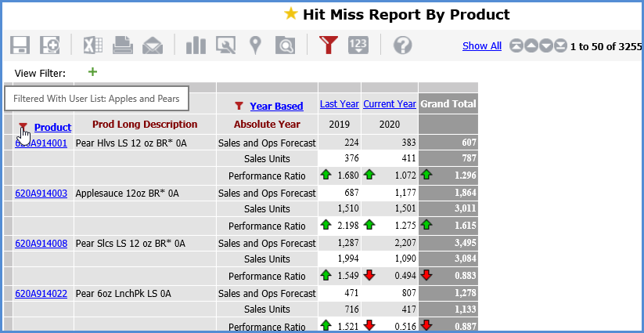Email the report via envelope icon
644x333 pixels.
coord(153,45)
